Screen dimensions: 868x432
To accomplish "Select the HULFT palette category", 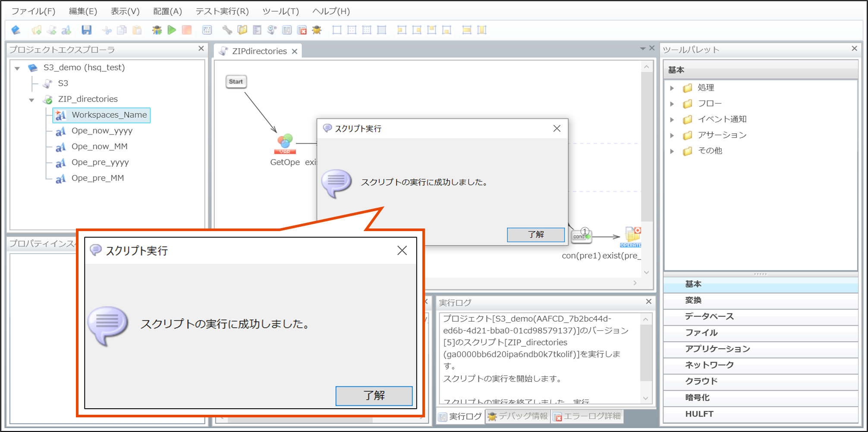I will pos(761,414).
